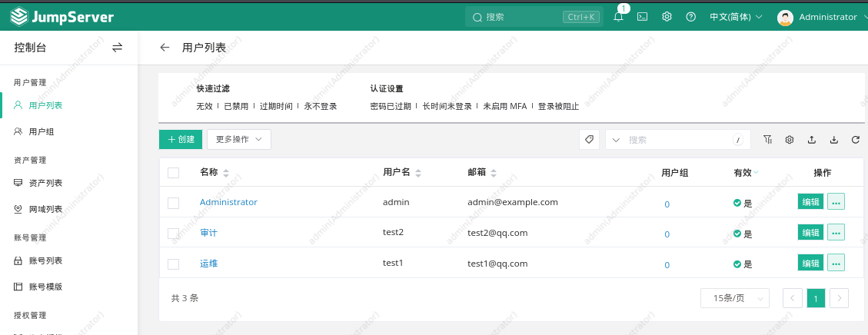Click email test2@qq.com
Screen dimensions: 868x335
point(497,233)
